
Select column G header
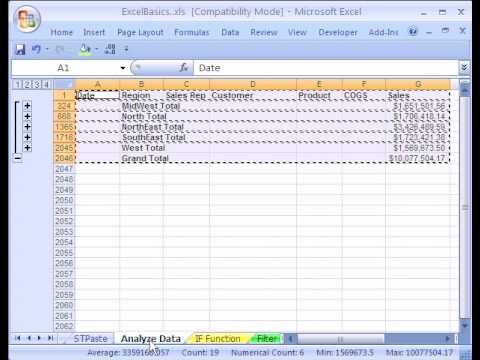tap(418, 84)
